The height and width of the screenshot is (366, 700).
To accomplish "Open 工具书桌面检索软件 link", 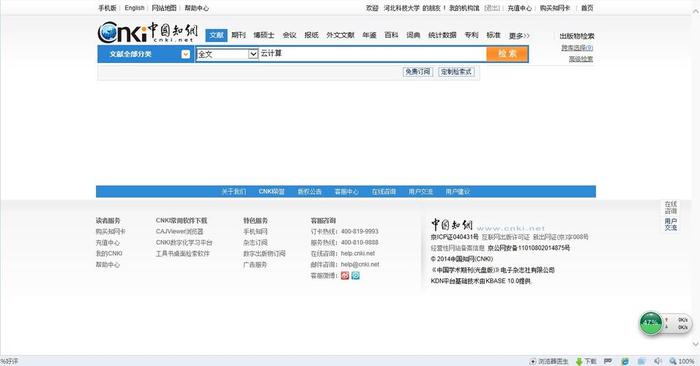I will point(182,254).
